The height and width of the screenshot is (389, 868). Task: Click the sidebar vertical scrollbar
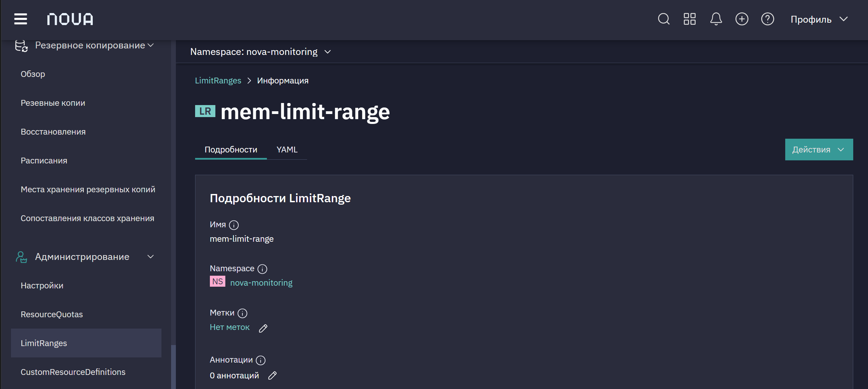click(x=173, y=367)
